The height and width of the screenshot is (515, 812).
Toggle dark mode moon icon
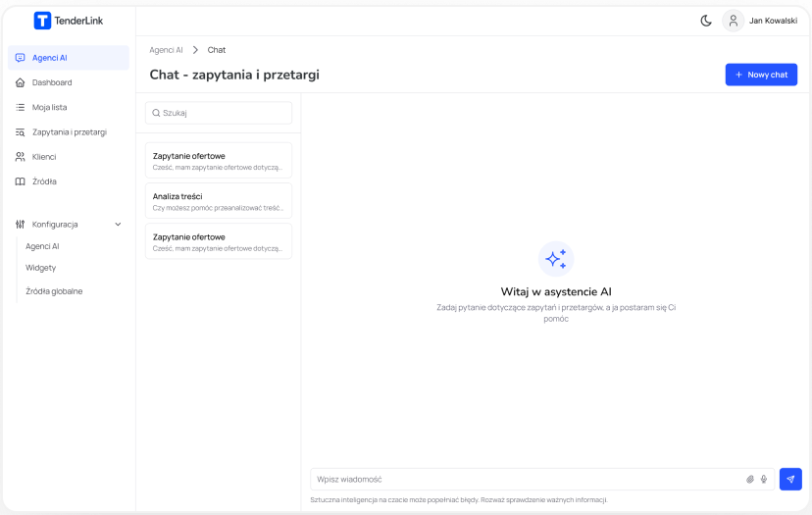pos(706,21)
